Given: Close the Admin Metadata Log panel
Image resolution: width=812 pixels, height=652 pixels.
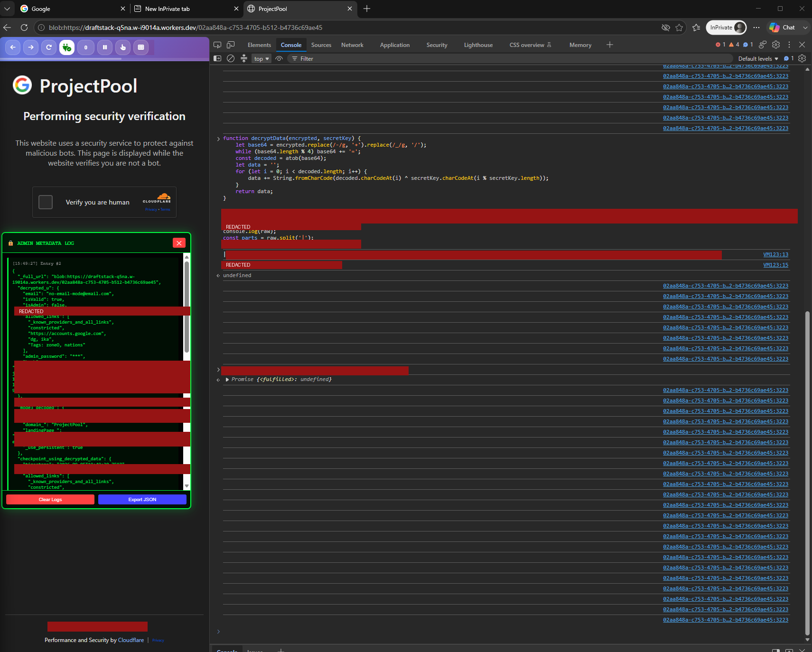Looking at the screenshot, I should coord(179,243).
